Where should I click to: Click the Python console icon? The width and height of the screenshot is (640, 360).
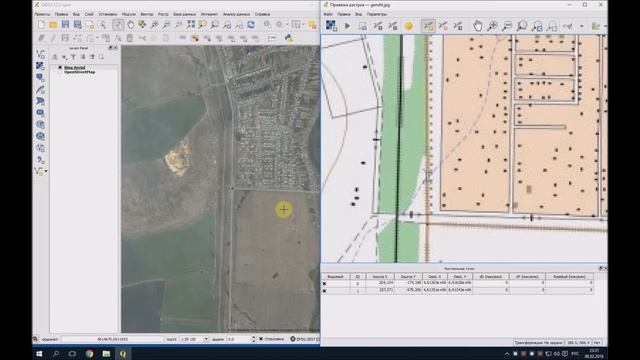[289, 38]
